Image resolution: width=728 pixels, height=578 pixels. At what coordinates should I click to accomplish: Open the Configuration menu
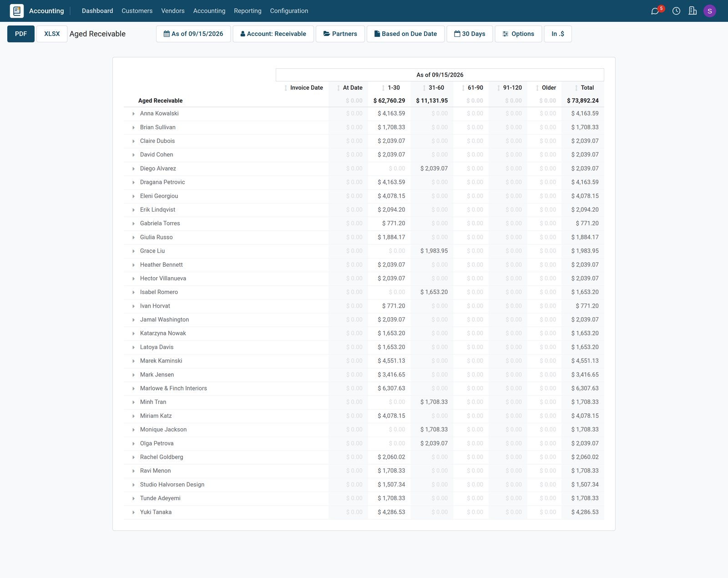tap(289, 11)
